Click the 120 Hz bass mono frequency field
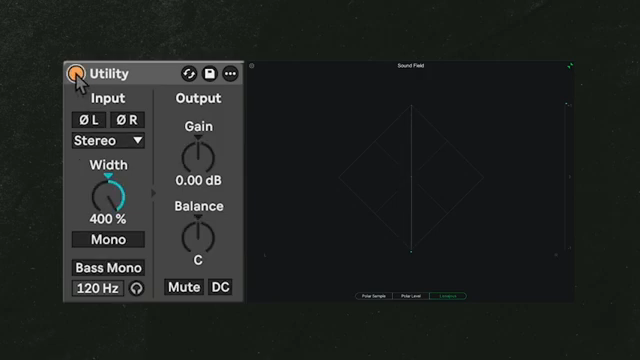The image size is (640, 360). (98, 288)
